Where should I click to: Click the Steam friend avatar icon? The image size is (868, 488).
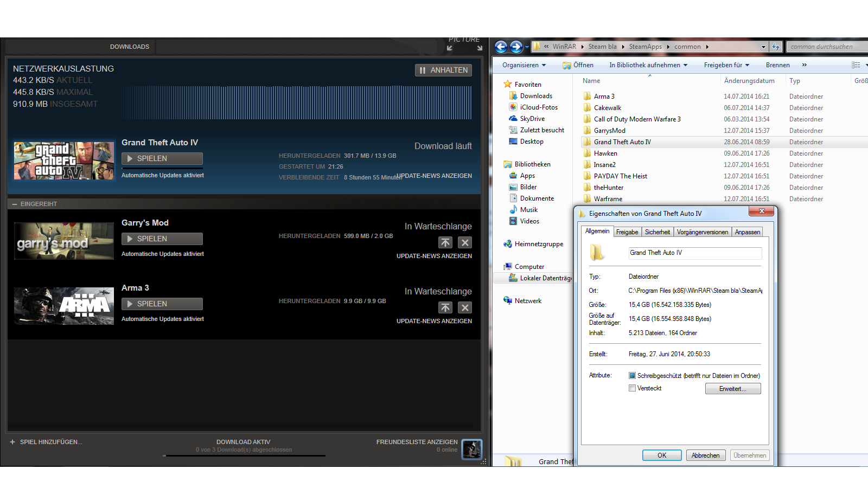pos(471,449)
